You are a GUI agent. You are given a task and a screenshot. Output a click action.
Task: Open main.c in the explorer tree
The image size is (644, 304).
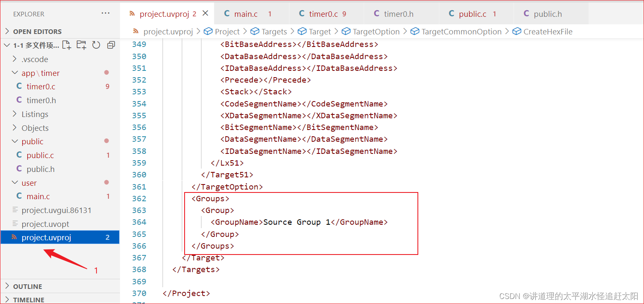click(x=38, y=196)
